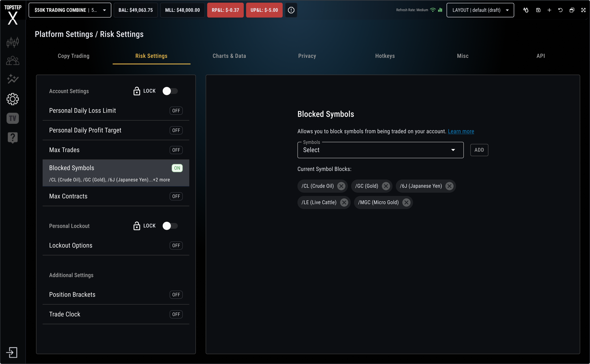The image size is (590, 364).
Task: Click the settings gear sidebar icon
Action: [x=13, y=99]
